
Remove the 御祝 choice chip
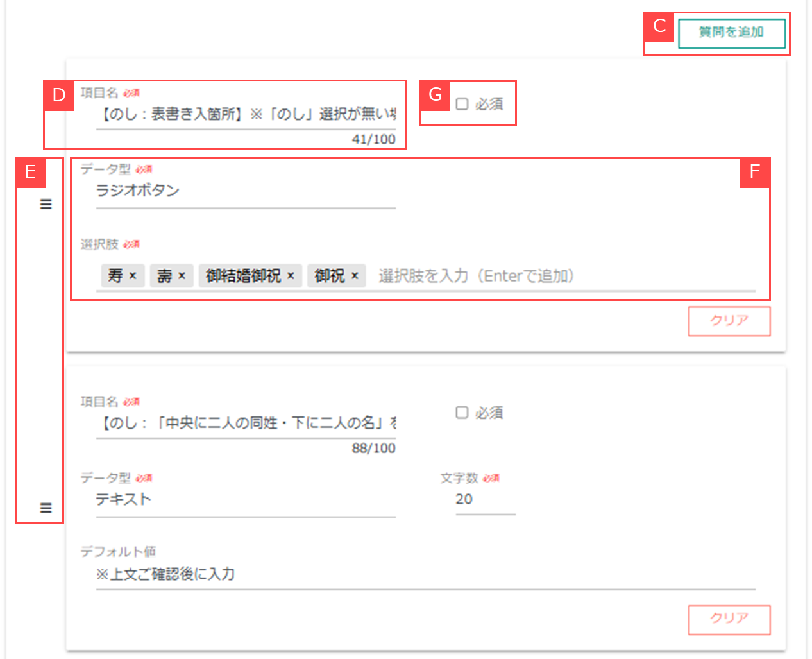tap(355, 276)
